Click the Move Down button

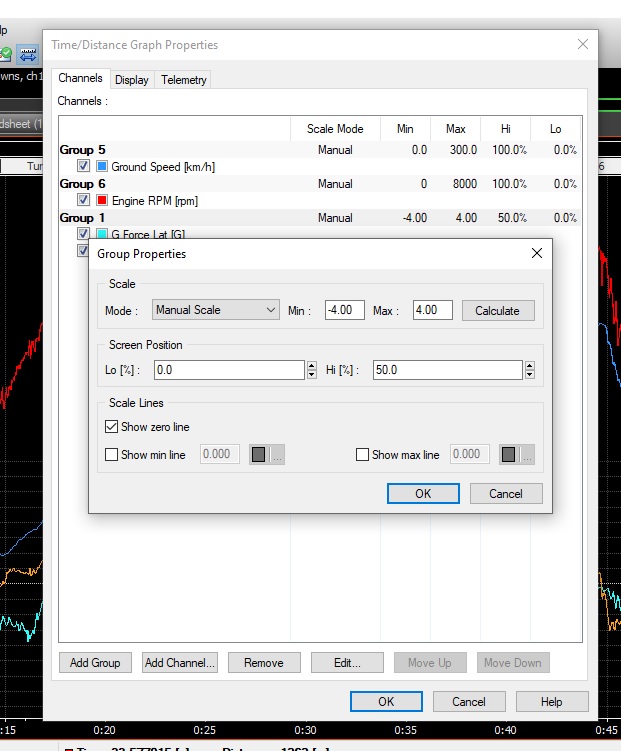click(513, 662)
